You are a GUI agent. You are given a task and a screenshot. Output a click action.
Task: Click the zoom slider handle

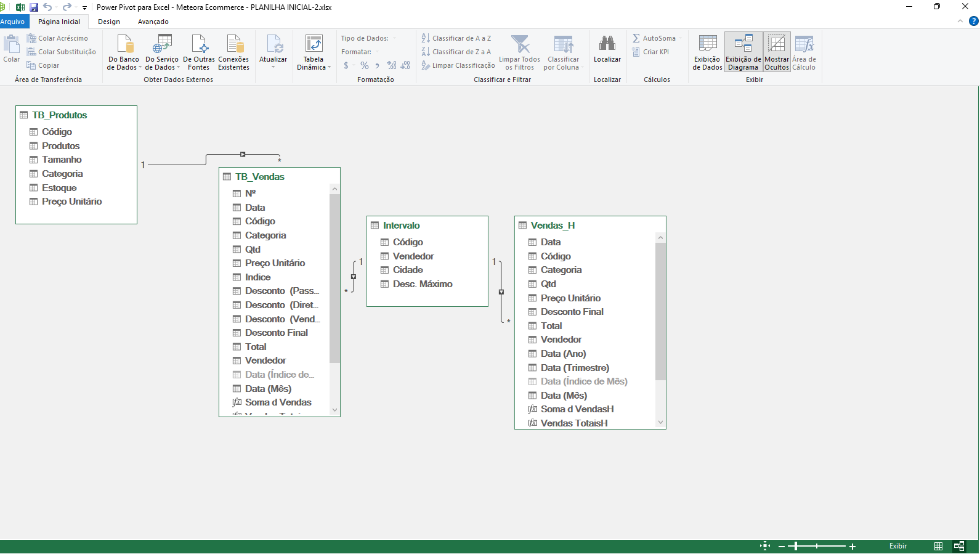pyautogui.click(x=796, y=546)
